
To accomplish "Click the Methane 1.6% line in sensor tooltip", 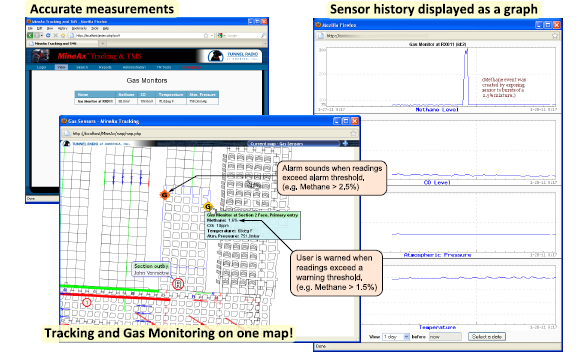I will 223,221.
